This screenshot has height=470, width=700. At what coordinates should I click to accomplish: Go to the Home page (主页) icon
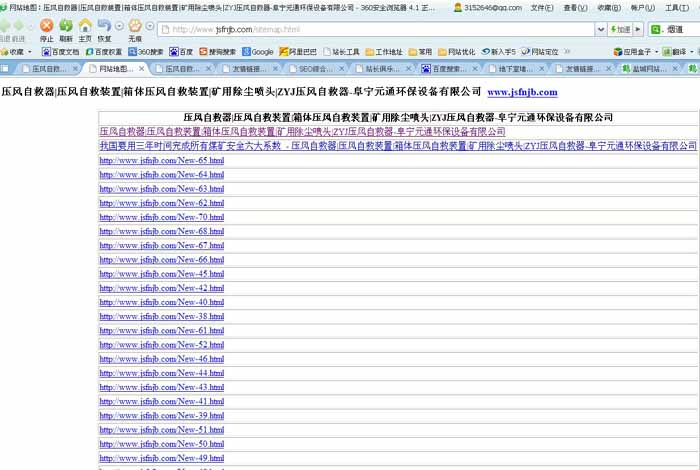[85, 26]
